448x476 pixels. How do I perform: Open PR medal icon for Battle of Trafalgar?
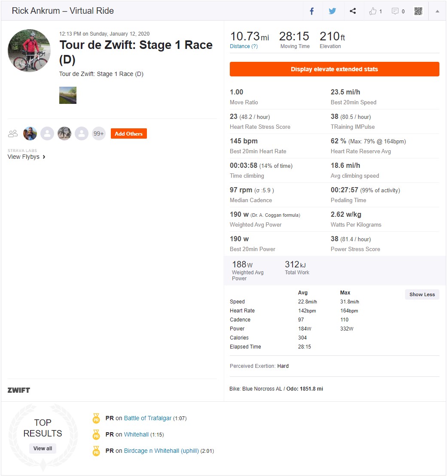click(x=96, y=418)
